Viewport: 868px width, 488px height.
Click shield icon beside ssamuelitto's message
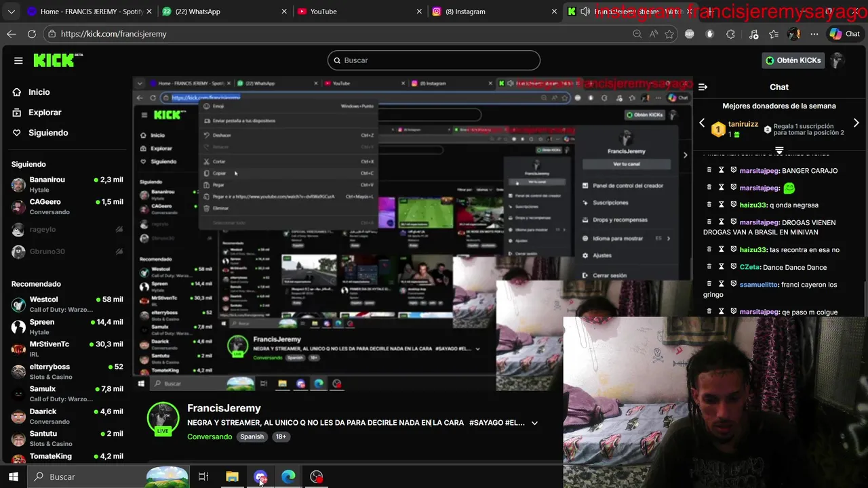[733, 285]
